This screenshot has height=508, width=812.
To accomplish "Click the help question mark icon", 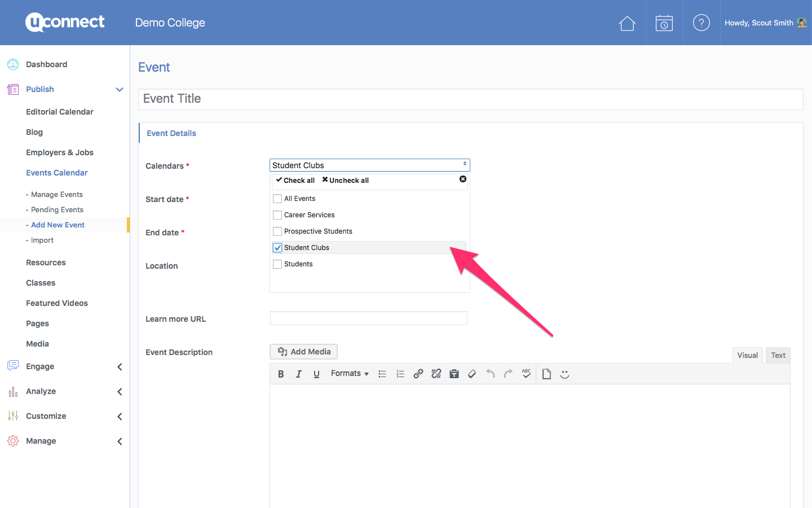I will tap(701, 23).
